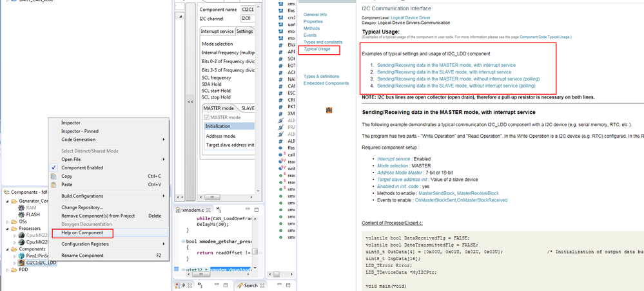Open the hidden editor tabs chevron list
This screenshot has height=291, width=644.
[219, 209]
